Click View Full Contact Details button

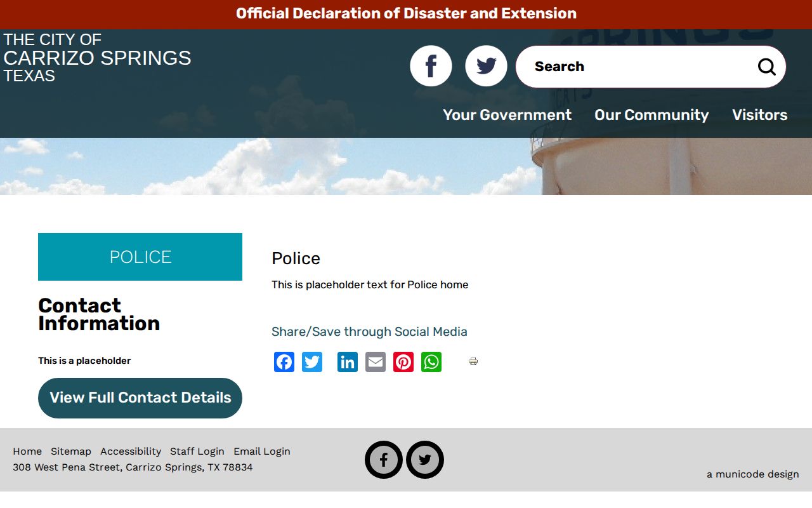[x=140, y=398]
